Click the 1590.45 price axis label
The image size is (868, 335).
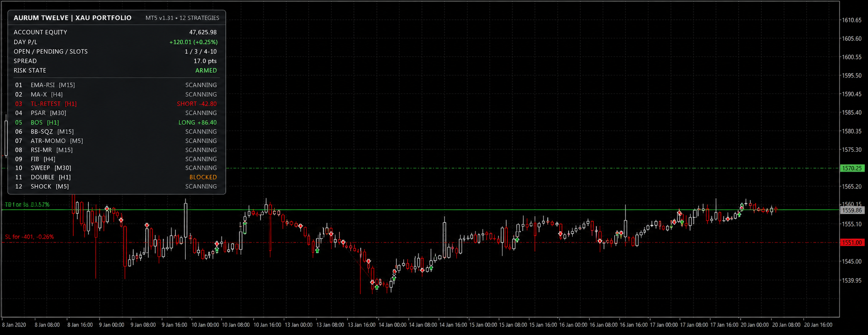tap(852, 94)
